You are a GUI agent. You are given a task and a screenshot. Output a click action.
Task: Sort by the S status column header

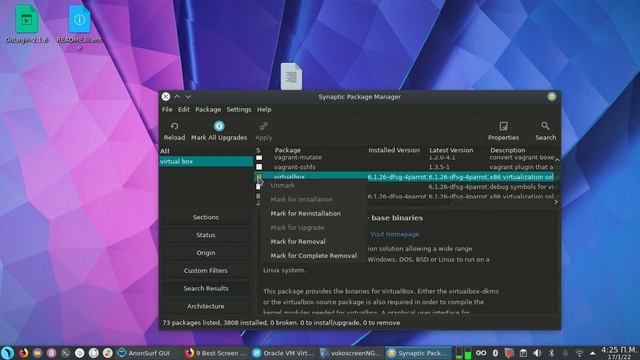click(258, 150)
